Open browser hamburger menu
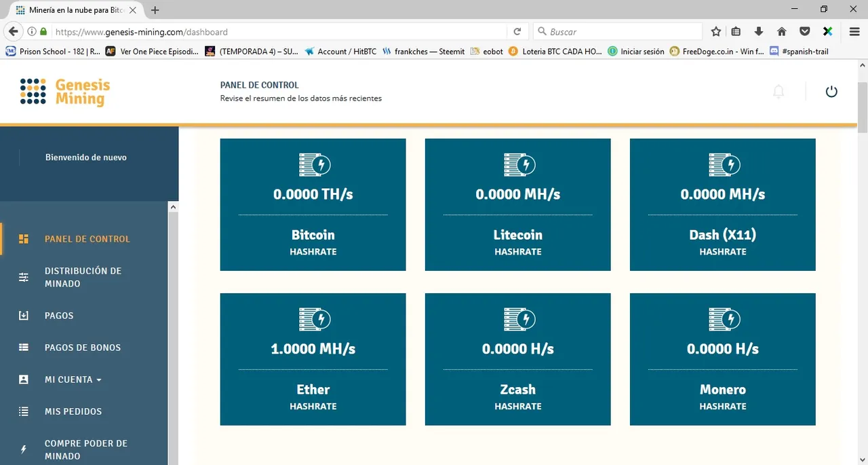The width and height of the screenshot is (868, 465). [854, 31]
